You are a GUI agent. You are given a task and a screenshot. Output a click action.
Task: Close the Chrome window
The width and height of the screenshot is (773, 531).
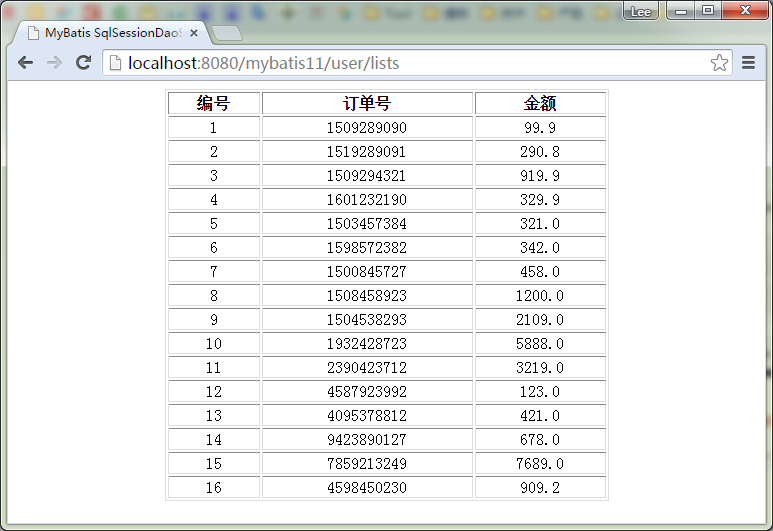743,10
